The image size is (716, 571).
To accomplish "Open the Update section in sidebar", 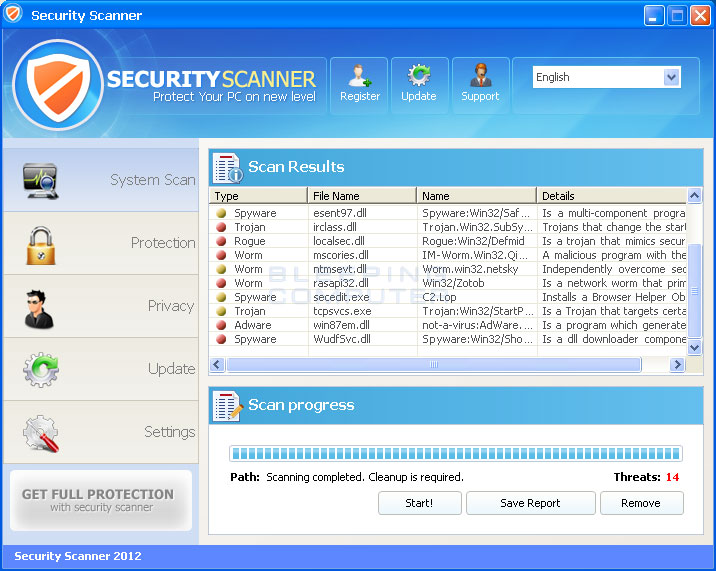I will point(100,369).
